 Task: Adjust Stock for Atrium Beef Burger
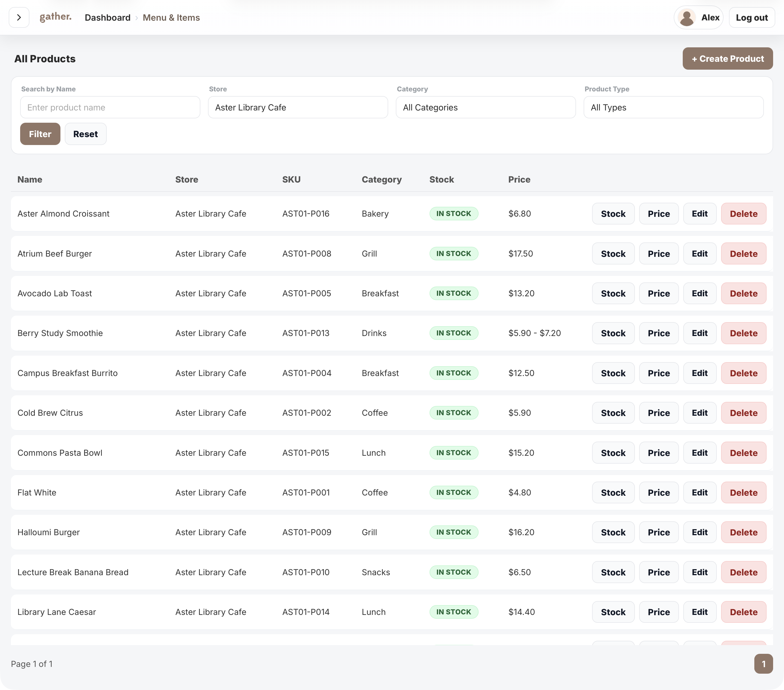pyautogui.click(x=613, y=254)
